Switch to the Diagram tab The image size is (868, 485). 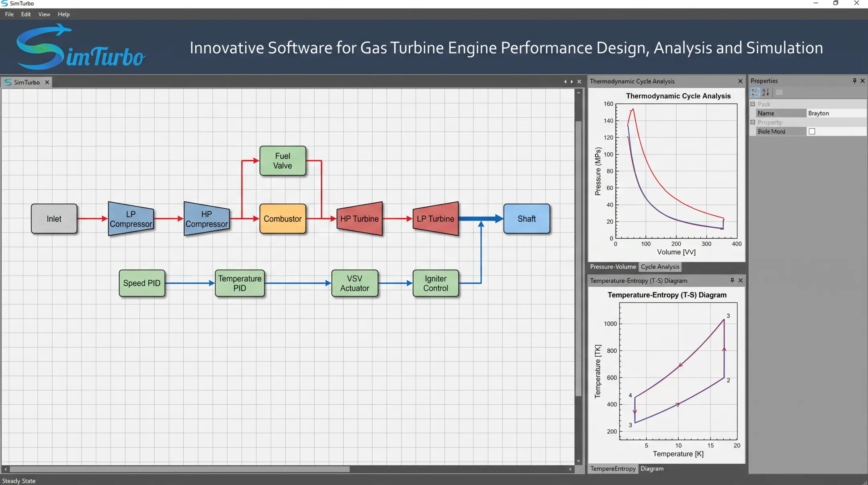click(652, 469)
